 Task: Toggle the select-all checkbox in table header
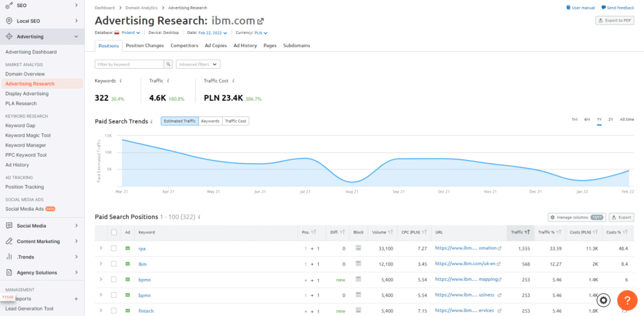tap(114, 232)
